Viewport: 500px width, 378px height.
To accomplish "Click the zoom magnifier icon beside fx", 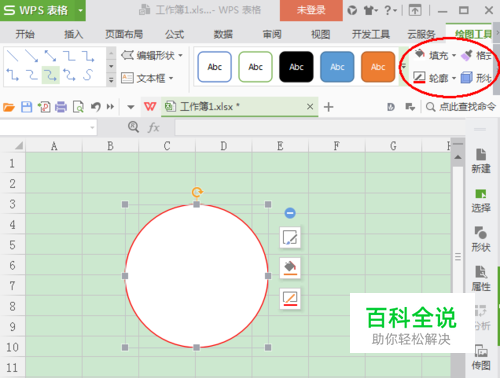I will click(133, 127).
